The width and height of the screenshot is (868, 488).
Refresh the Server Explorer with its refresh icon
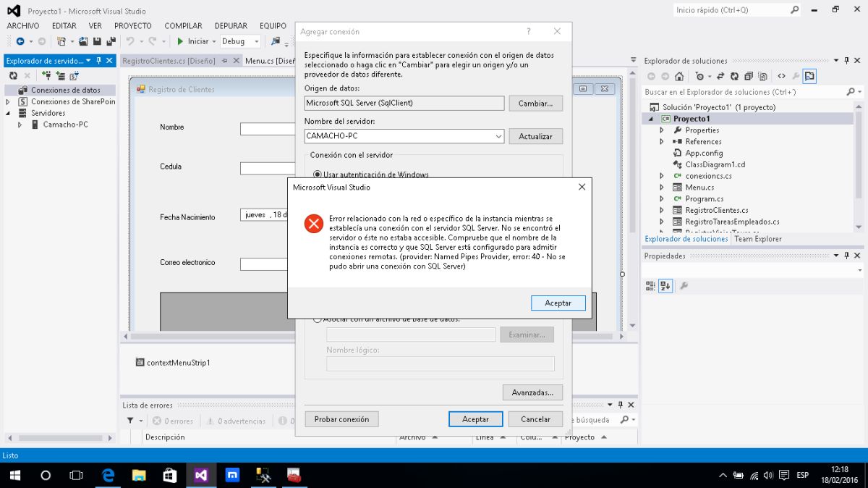tap(13, 75)
